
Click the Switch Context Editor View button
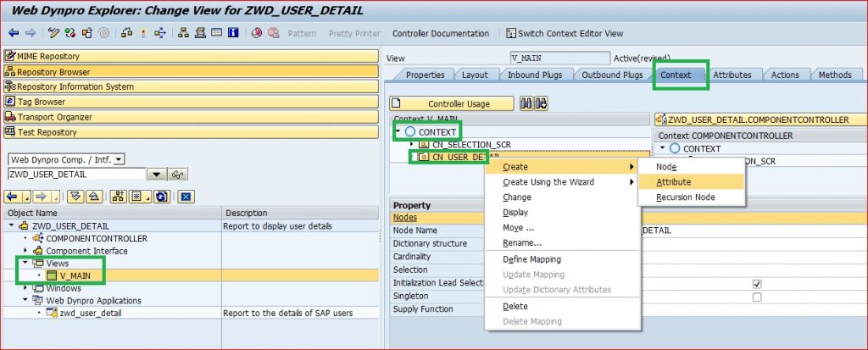point(565,33)
